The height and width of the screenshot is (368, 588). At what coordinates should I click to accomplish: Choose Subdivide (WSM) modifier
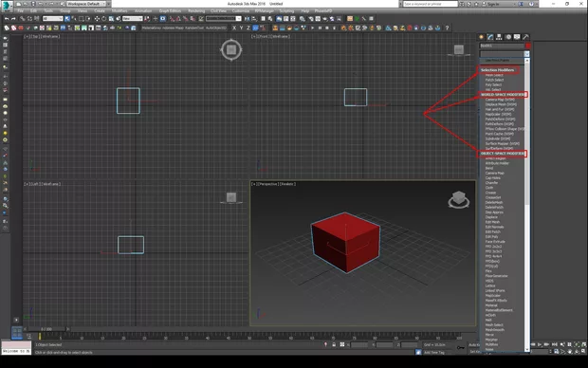[x=498, y=138]
